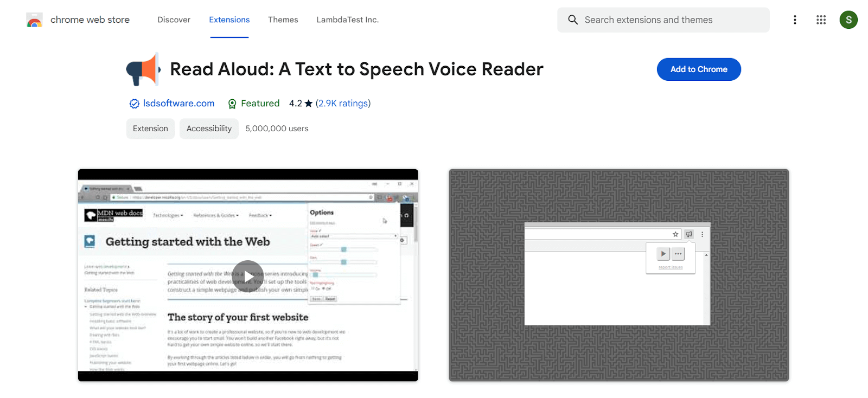868x398 pixels.
Task: Open the Google apps grid
Action: click(821, 20)
